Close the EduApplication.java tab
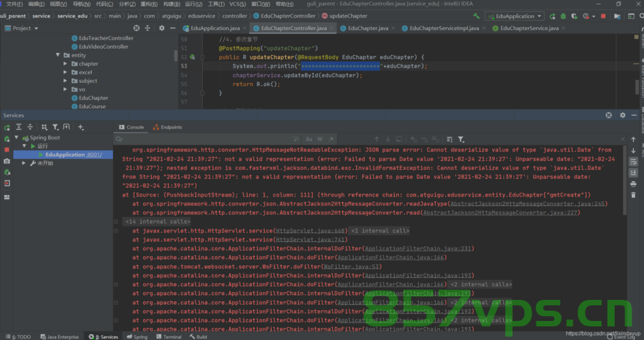This screenshot has height=340, width=644. coord(245,29)
